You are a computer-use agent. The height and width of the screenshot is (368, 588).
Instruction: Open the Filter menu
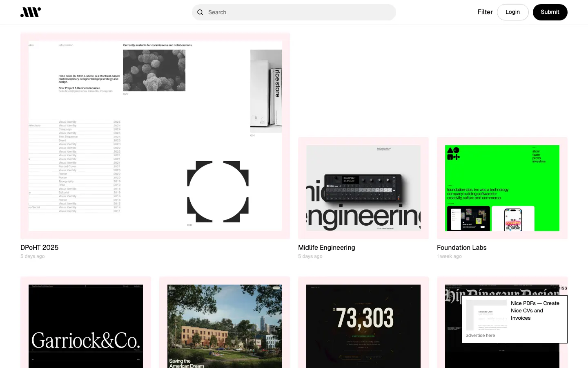(x=485, y=12)
